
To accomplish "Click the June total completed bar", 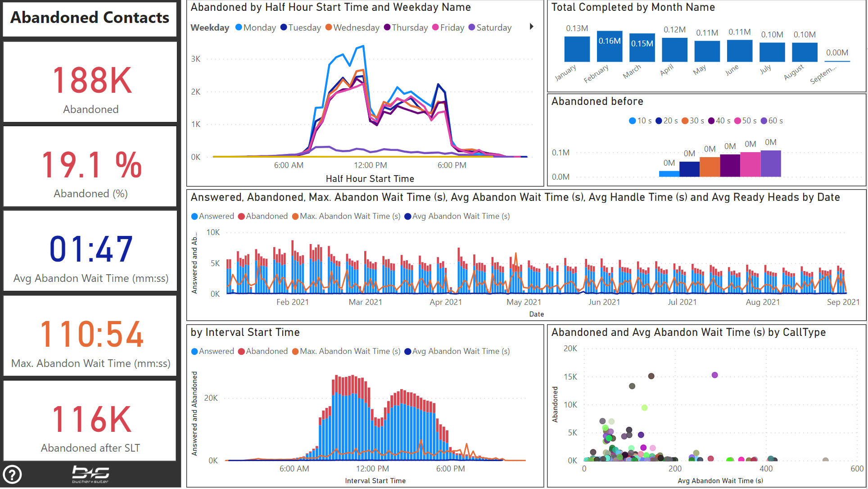I will pos(740,51).
